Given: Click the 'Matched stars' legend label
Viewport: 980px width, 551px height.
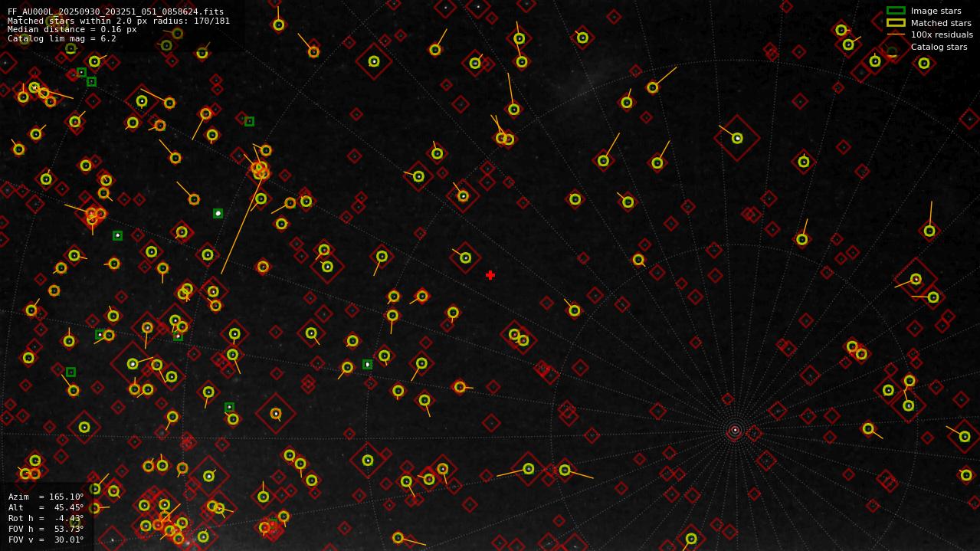Looking at the screenshot, I should [x=941, y=23].
